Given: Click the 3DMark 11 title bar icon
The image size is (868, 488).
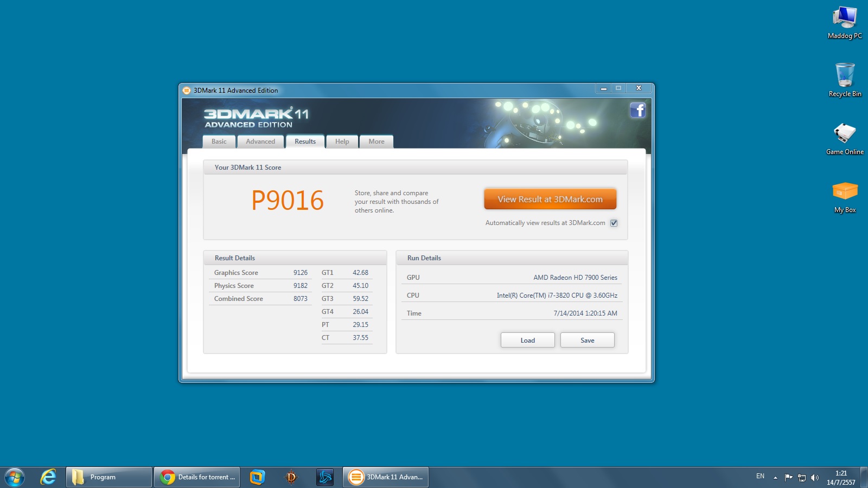Looking at the screenshot, I should 187,91.
